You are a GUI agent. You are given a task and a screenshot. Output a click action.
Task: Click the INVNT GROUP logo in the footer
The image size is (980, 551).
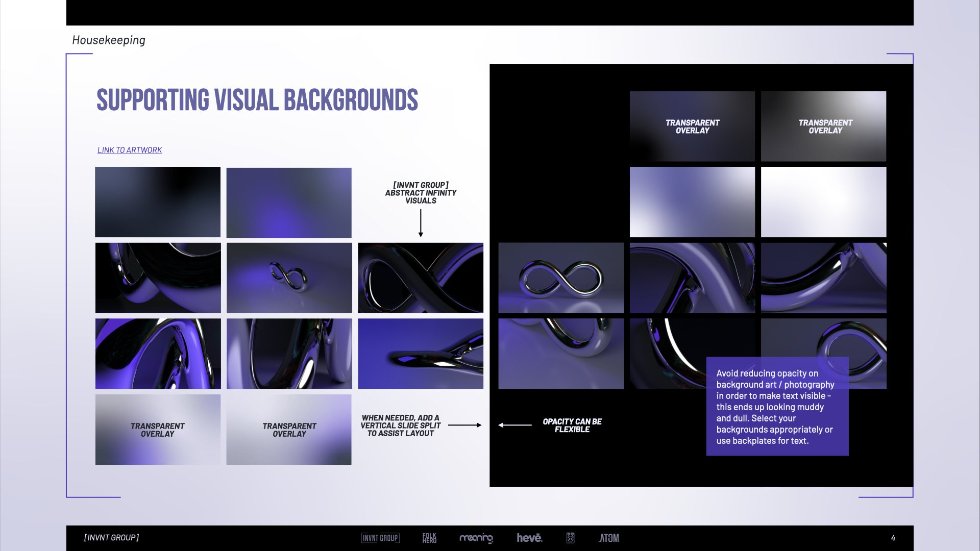coord(380,538)
